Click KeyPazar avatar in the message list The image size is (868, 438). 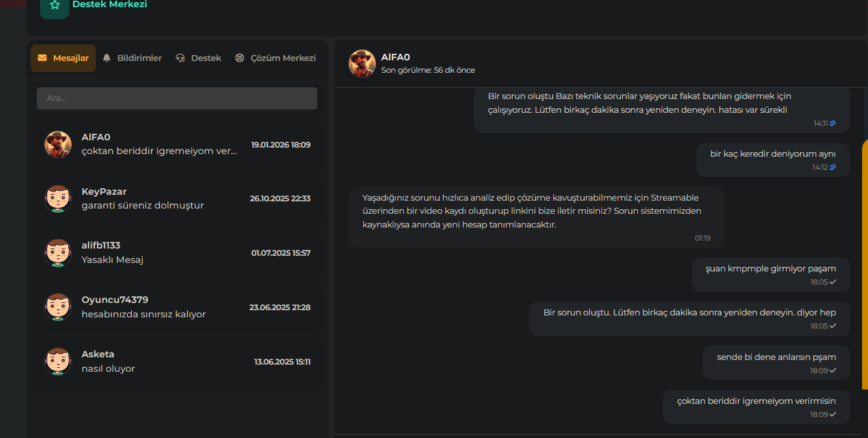click(x=58, y=199)
